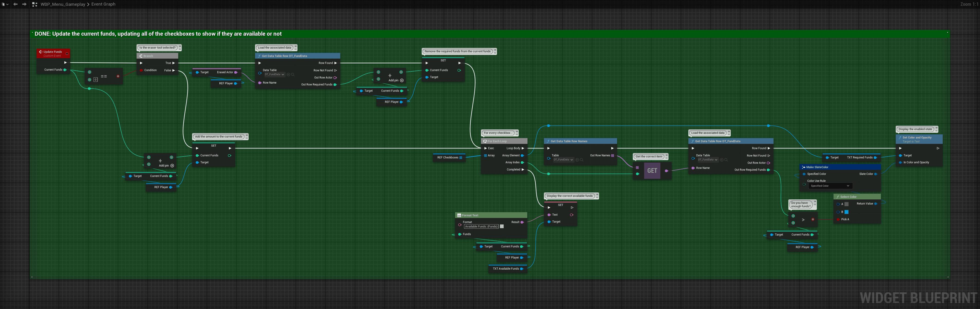The width and height of the screenshot is (980, 309).
Task: Toggle pin on 'Display the enabled state' comment
Action: pos(936,128)
